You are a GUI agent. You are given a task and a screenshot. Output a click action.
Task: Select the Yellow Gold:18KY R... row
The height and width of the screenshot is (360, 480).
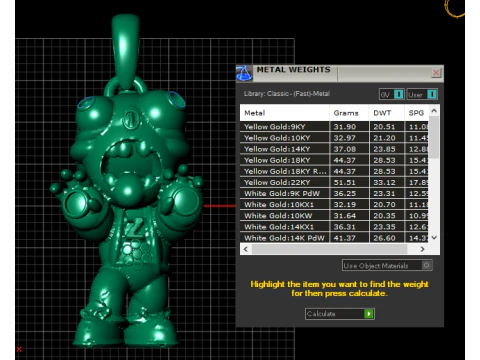(334, 171)
